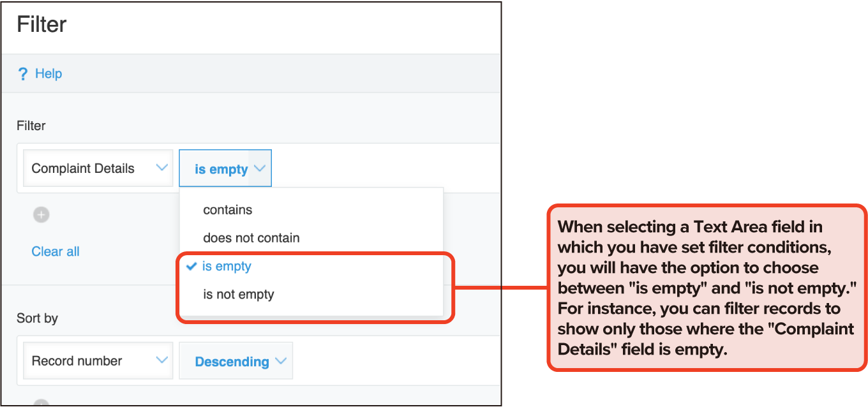Click the chevron arrow on Complaint Details
The image size is (868, 407).
(161, 168)
